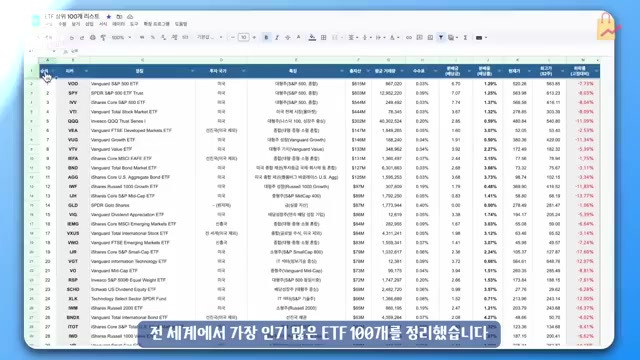The image size is (640, 360).
Task: Toggle bold formatting
Action: click(x=266, y=38)
